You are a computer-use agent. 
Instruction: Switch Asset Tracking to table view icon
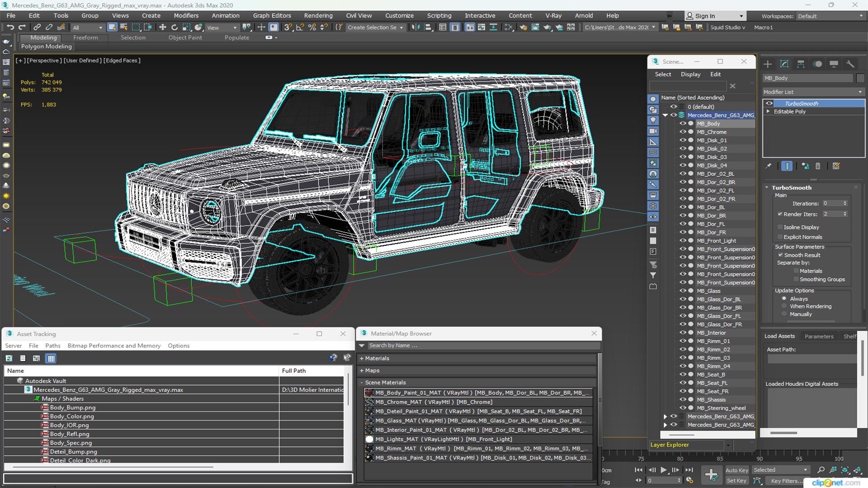coord(51,358)
